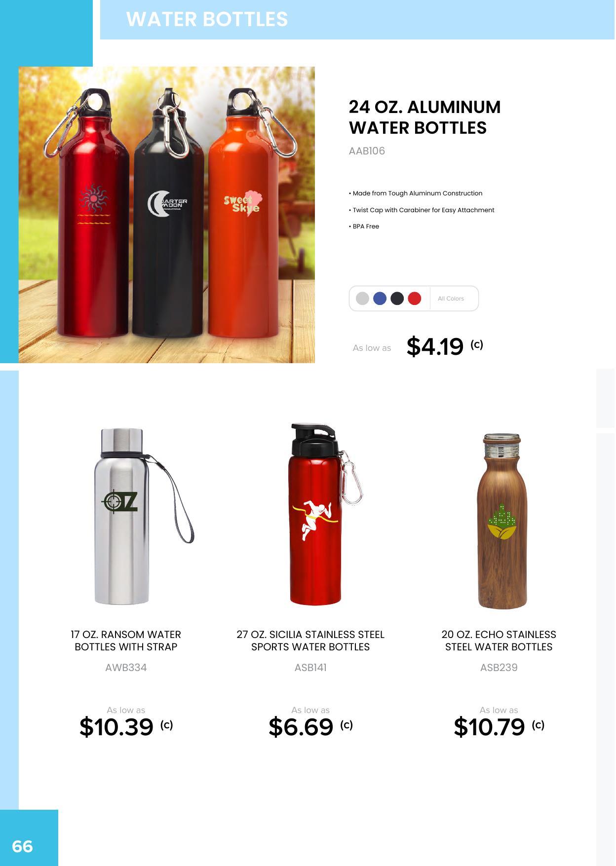Viewport: 616px width, 866px height.
Task: Click the $4.19 price
Action: tap(435, 346)
